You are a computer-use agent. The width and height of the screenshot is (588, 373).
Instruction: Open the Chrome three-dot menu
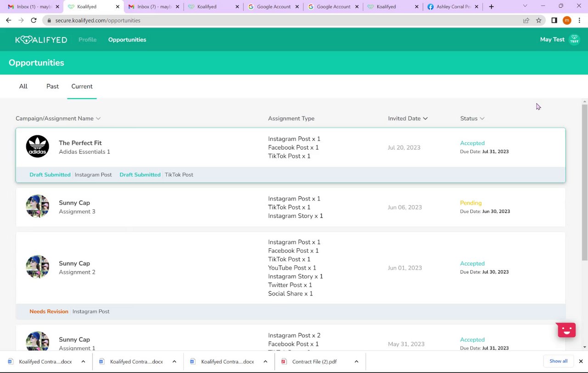[580, 20]
